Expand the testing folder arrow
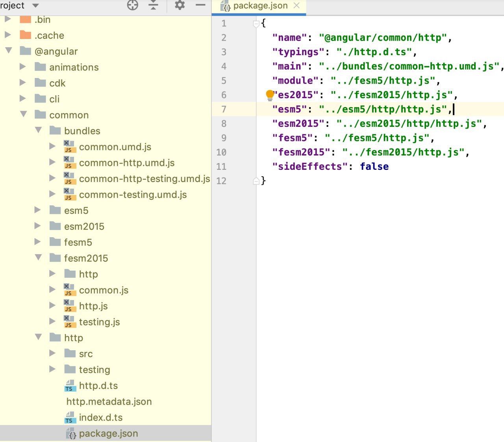 pos(52,369)
